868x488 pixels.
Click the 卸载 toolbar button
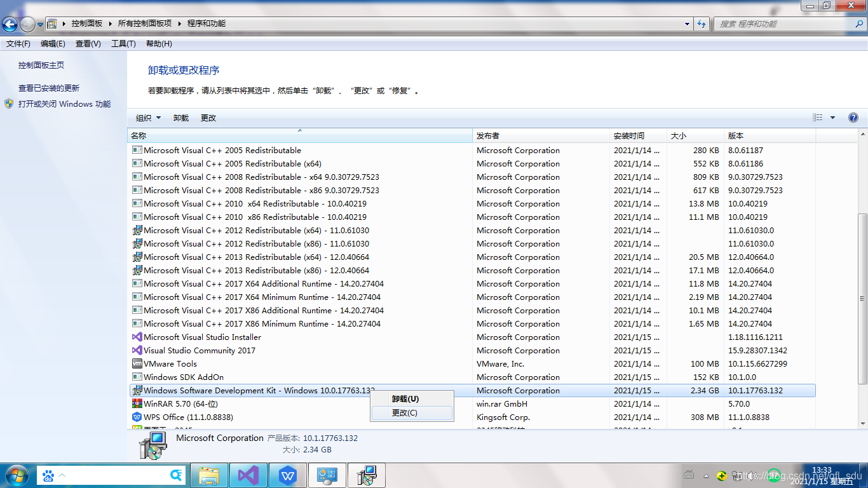[x=181, y=118]
